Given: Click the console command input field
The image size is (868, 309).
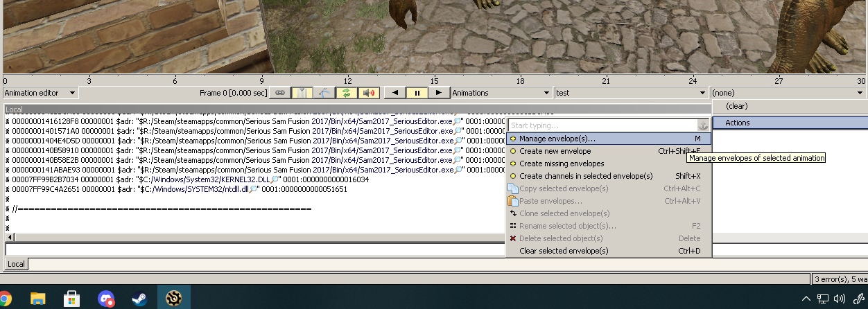Looking at the screenshot, I should pos(255,249).
